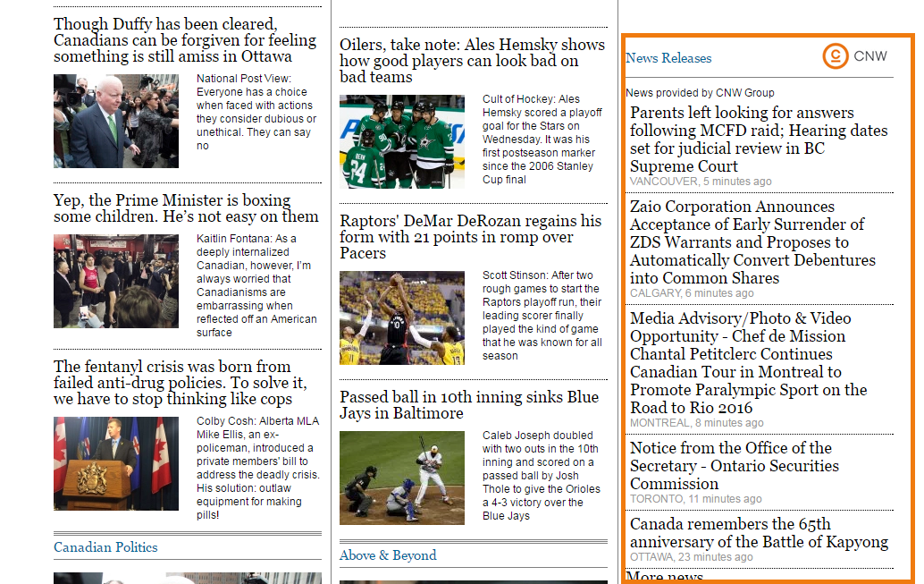Click the boxing gym photo thumbnail

[116, 282]
